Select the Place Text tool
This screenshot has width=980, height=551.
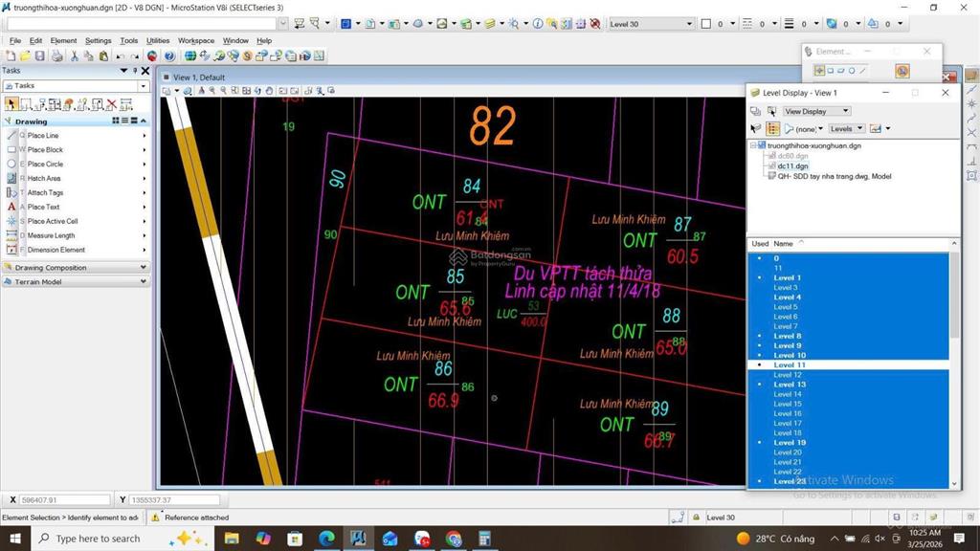(77, 207)
